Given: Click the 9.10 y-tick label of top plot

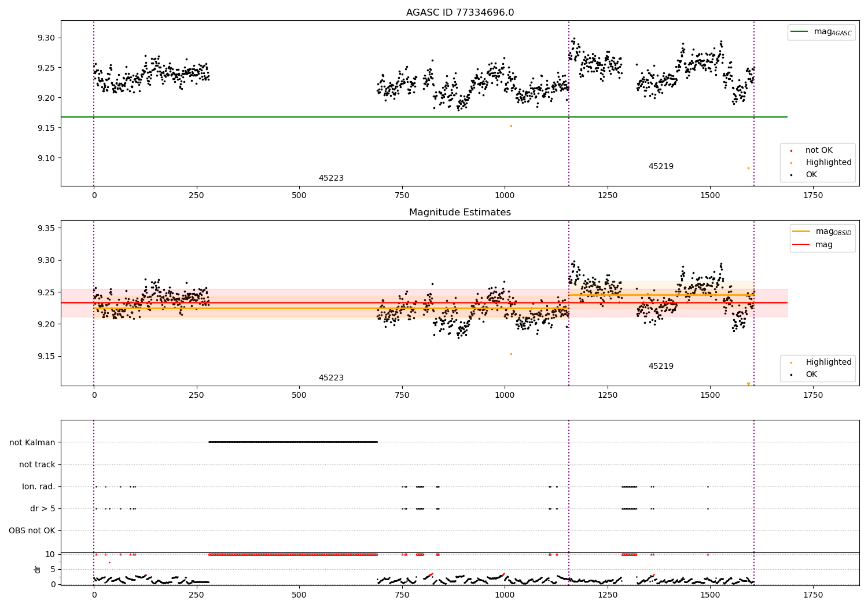Looking at the screenshot, I should [x=46, y=158].
